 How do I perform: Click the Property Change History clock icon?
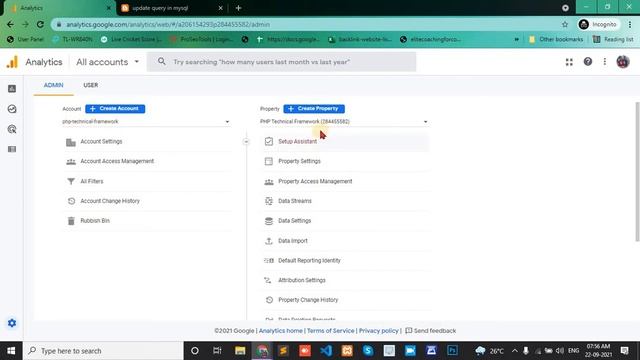pos(269,300)
